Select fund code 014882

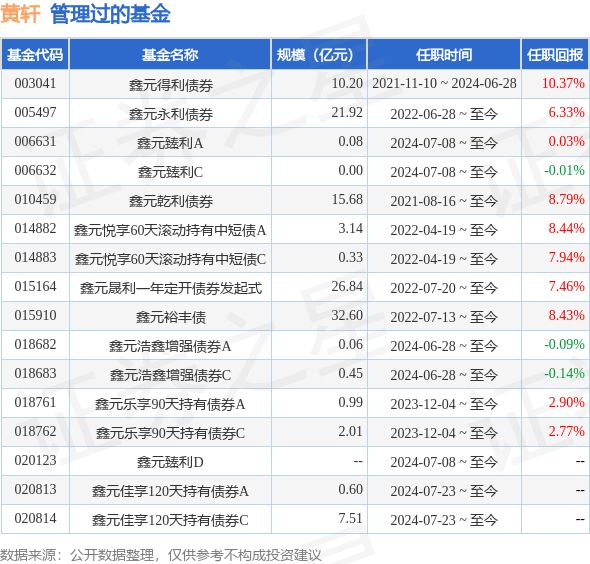click(35, 228)
